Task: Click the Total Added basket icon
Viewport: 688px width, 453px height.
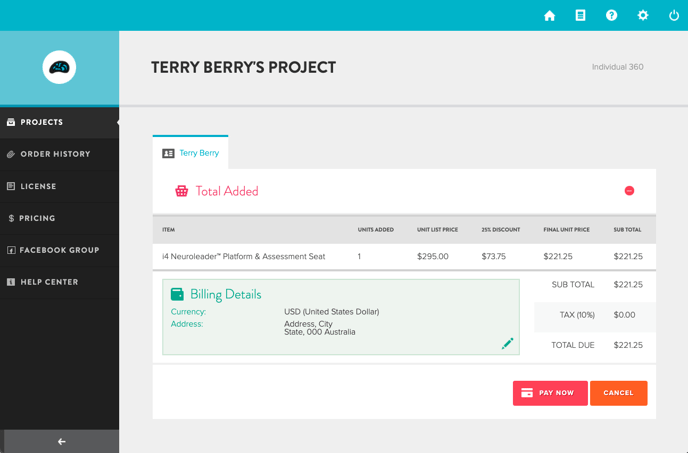Action: 181,191
